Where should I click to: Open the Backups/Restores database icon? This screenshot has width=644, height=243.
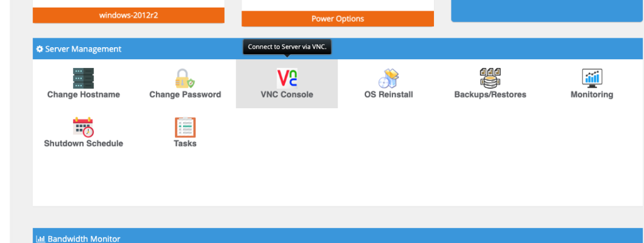(490, 78)
